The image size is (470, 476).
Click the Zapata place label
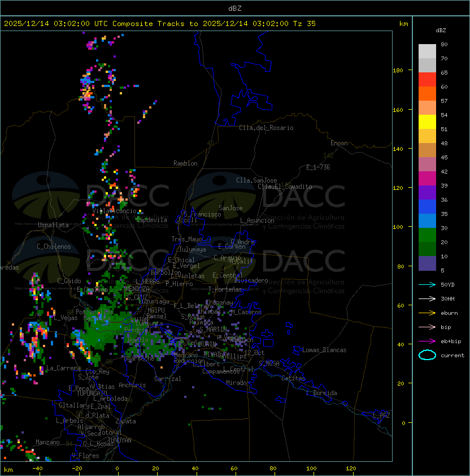[125, 421]
